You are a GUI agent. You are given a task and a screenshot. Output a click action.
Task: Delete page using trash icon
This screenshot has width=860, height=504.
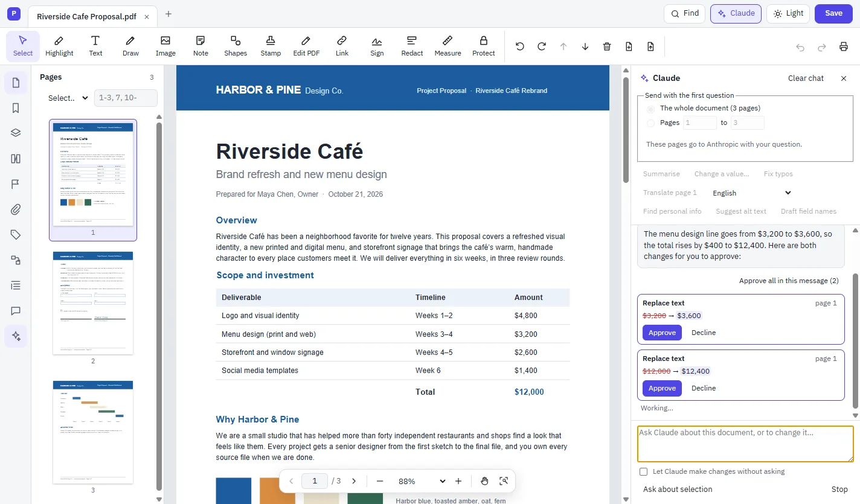click(x=607, y=46)
